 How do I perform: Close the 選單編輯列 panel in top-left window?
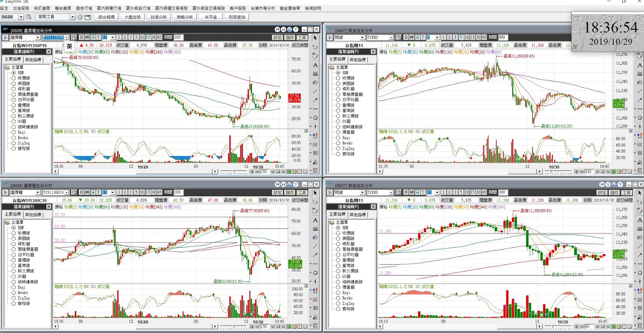(x=49, y=52)
